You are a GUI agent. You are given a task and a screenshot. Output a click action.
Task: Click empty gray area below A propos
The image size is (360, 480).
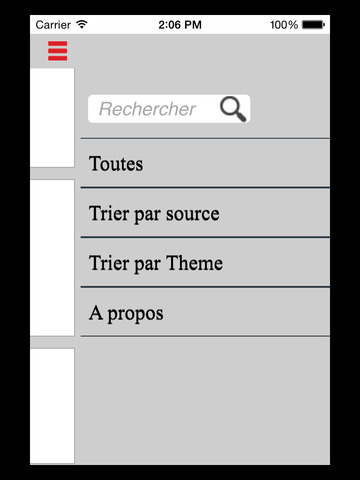205,400
